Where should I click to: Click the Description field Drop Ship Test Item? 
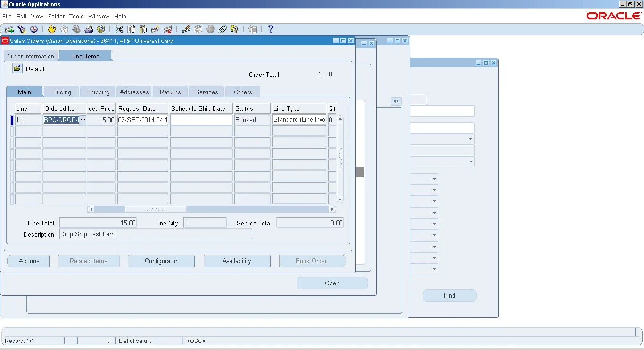click(x=156, y=234)
